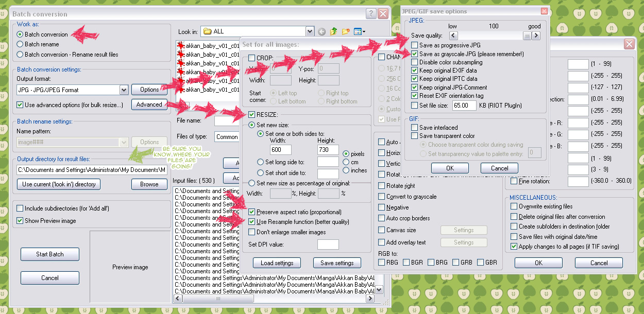Click the Start Batch button
Viewport: 644px width, 314px height.
tap(50, 254)
